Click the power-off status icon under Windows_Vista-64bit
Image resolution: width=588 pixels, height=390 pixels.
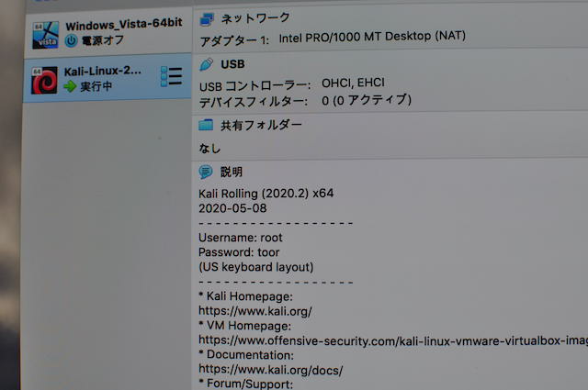[x=71, y=40]
